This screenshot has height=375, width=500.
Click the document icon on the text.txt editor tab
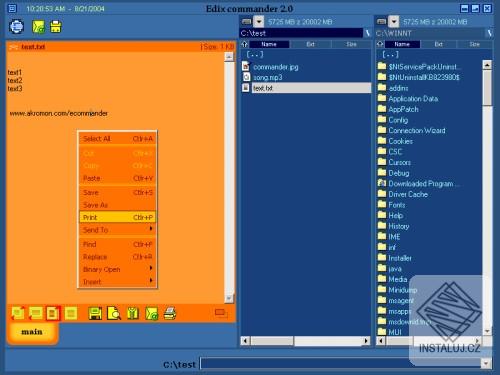(x=13, y=47)
